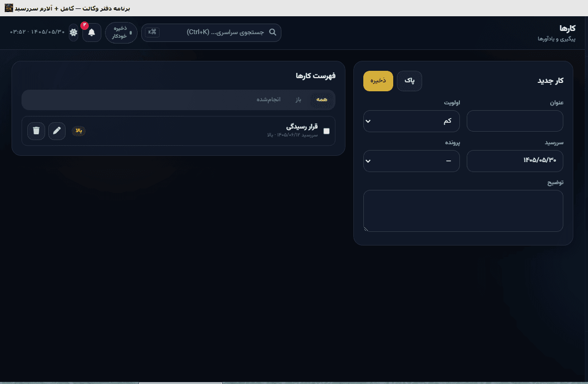Switch to the همه tab
The width and height of the screenshot is (588, 384).
coord(322,100)
